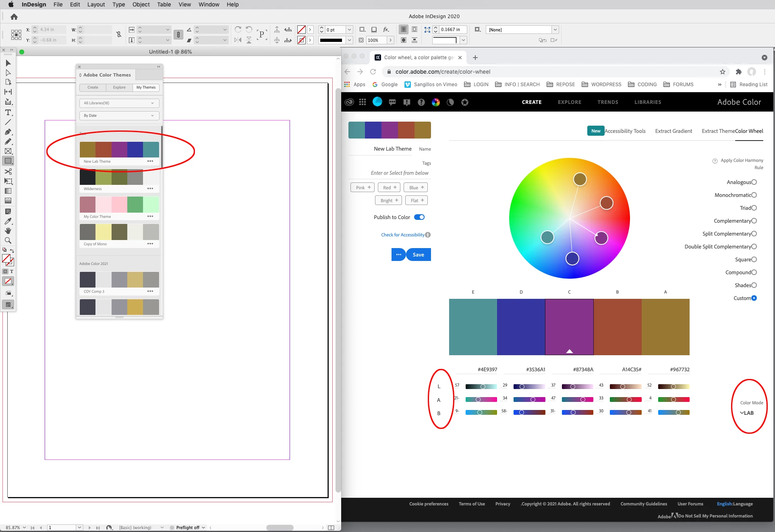Click the InDesign Home icon
The image size is (775, 532).
[x=14, y=17]
